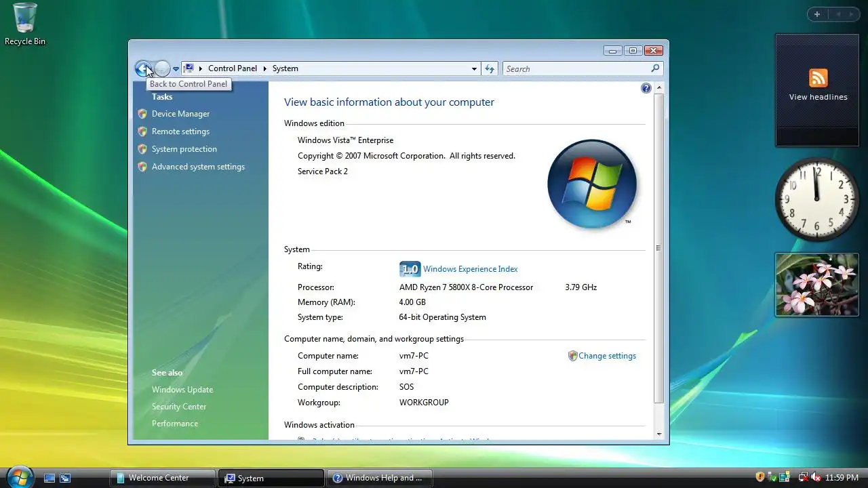
Task: Click the WORKGROUP workgroup value
Action: pos(424,403)
